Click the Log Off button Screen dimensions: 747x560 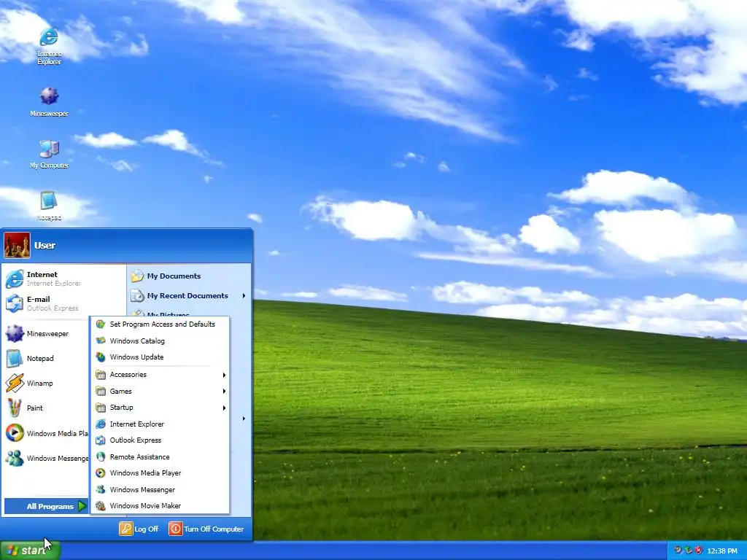139,529
